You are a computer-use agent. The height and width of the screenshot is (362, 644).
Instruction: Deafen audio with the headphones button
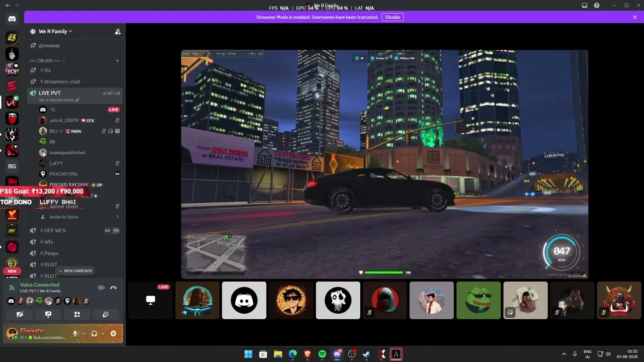coord(94,333)
